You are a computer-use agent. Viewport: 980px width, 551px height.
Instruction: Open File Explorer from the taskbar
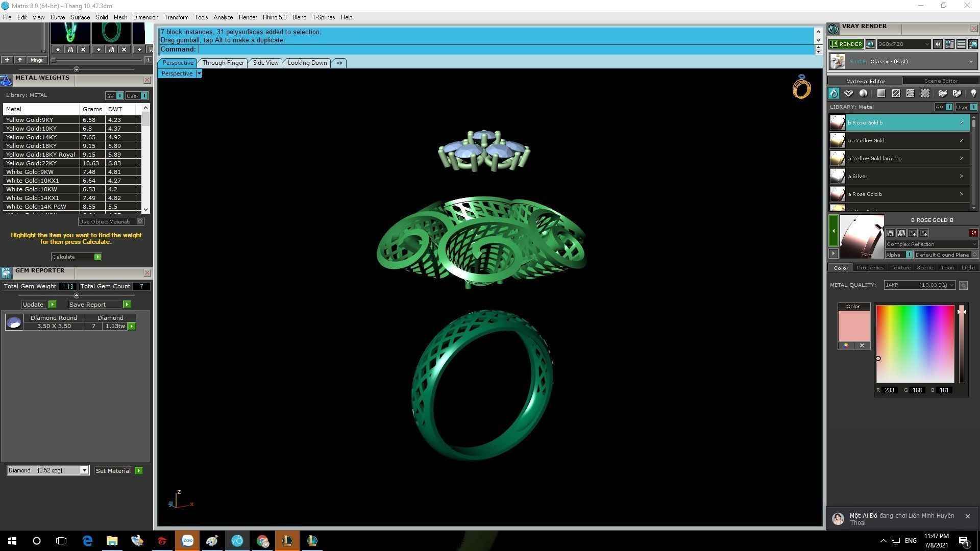tap(112, 541)
